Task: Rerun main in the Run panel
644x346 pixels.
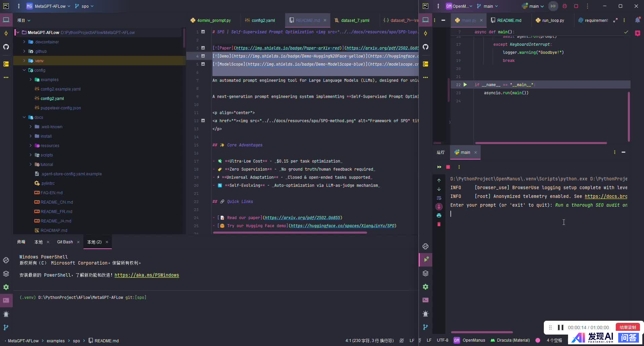Action: tap(439, 167)
